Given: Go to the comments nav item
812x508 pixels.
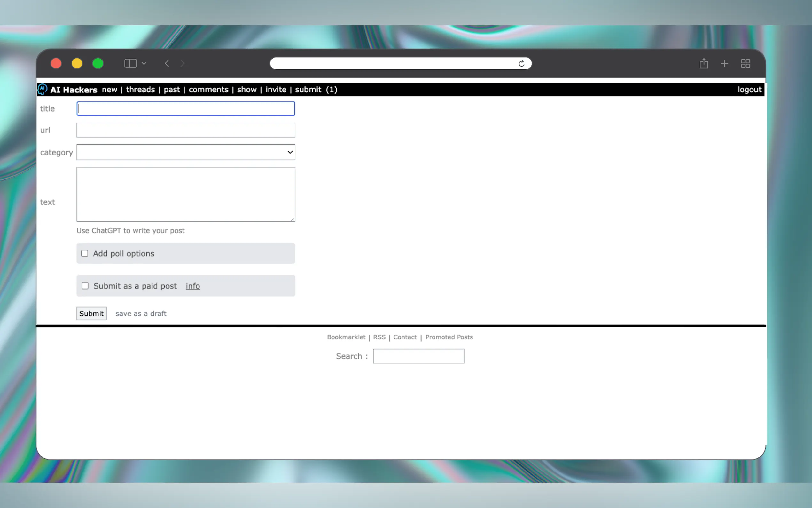Looking at the screenshot, I should point(208,89).
